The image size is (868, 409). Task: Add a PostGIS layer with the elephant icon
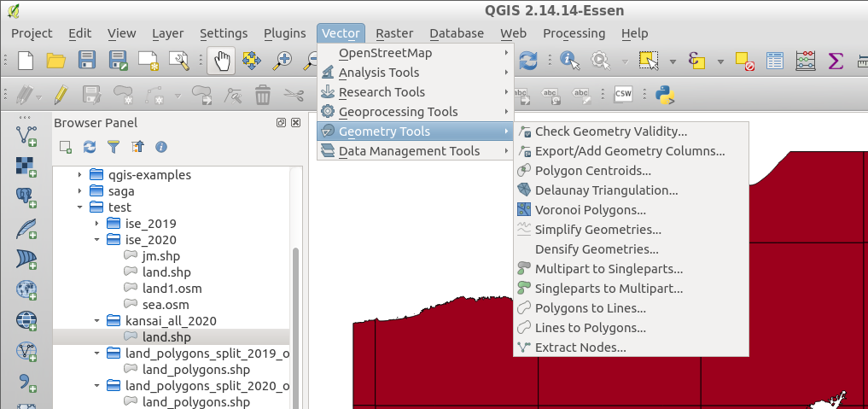tap(26, 197)
